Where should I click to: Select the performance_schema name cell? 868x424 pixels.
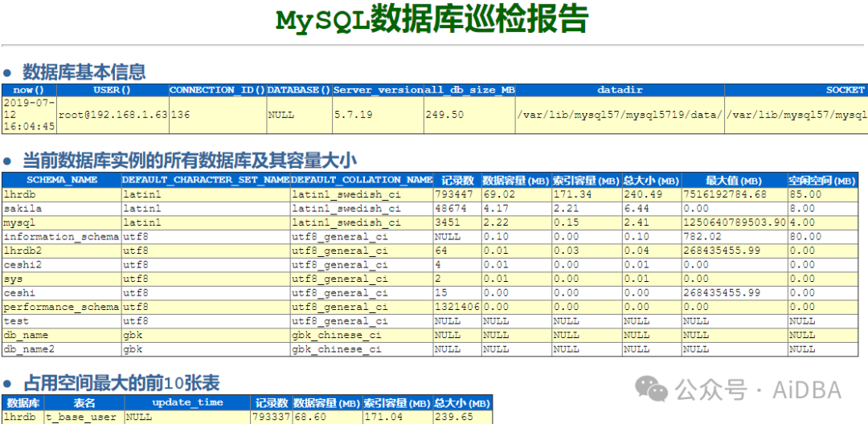click(62, 307)
